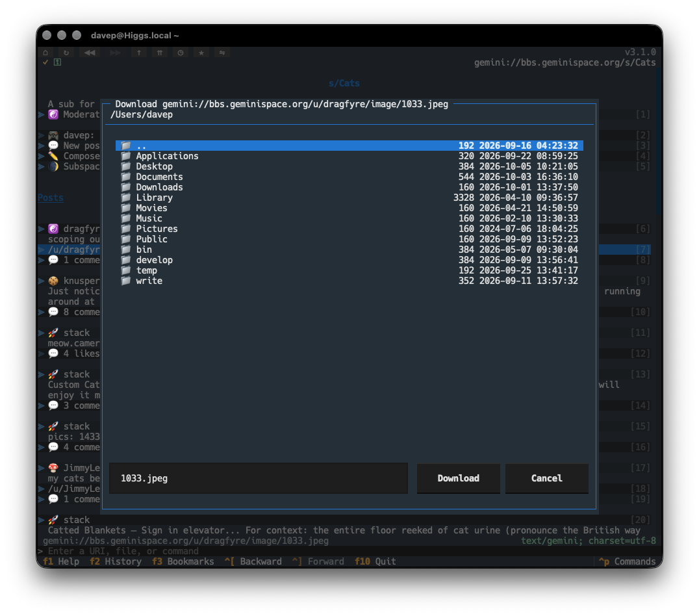
Task: Click f10 Quit in the footer
Action: pyautogui.click(x=375, y=561)
